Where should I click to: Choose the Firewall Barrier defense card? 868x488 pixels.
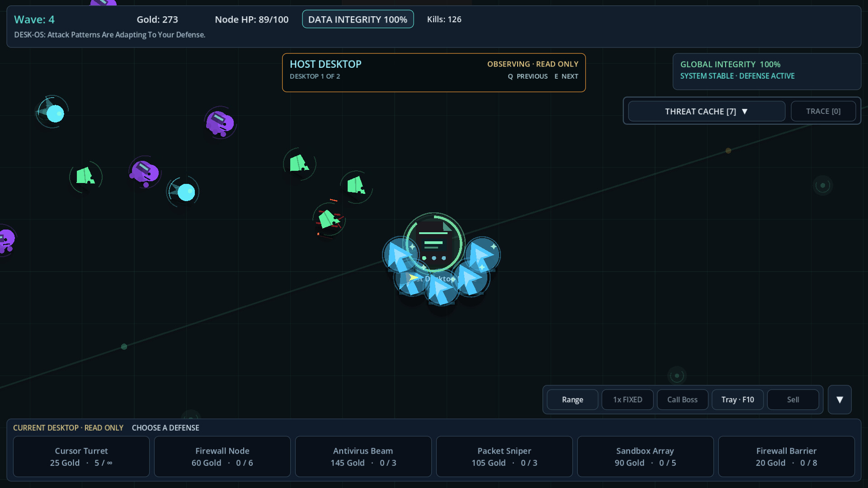click(x=787, y=456)
